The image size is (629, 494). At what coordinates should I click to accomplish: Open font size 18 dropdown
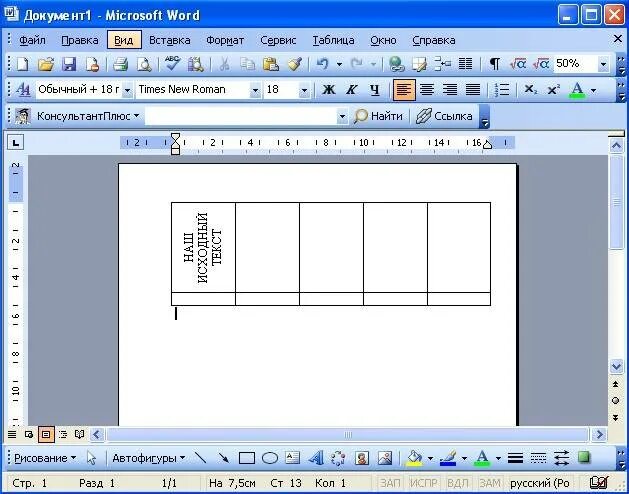pyautogui.click(x=304, y=90)
